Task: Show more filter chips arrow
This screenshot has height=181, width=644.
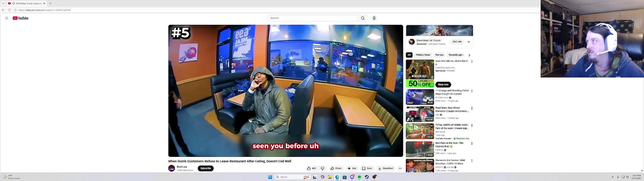Action: tap(469, 55)
